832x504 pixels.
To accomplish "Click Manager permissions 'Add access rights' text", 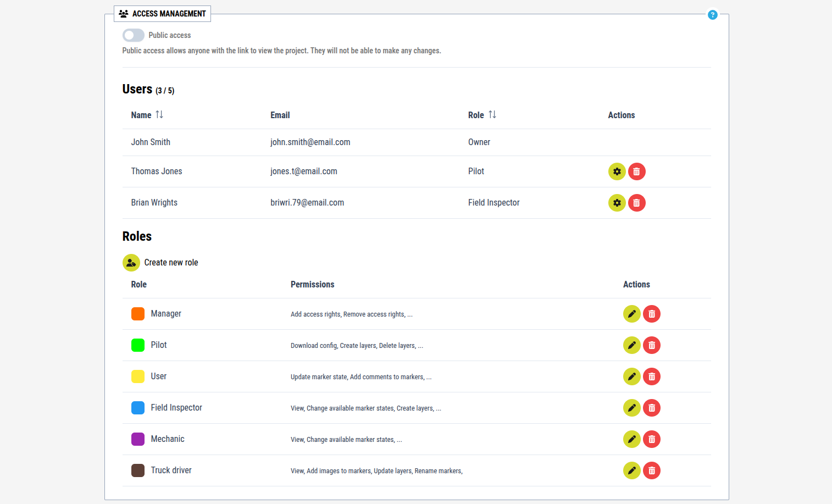I will point(316,314).
